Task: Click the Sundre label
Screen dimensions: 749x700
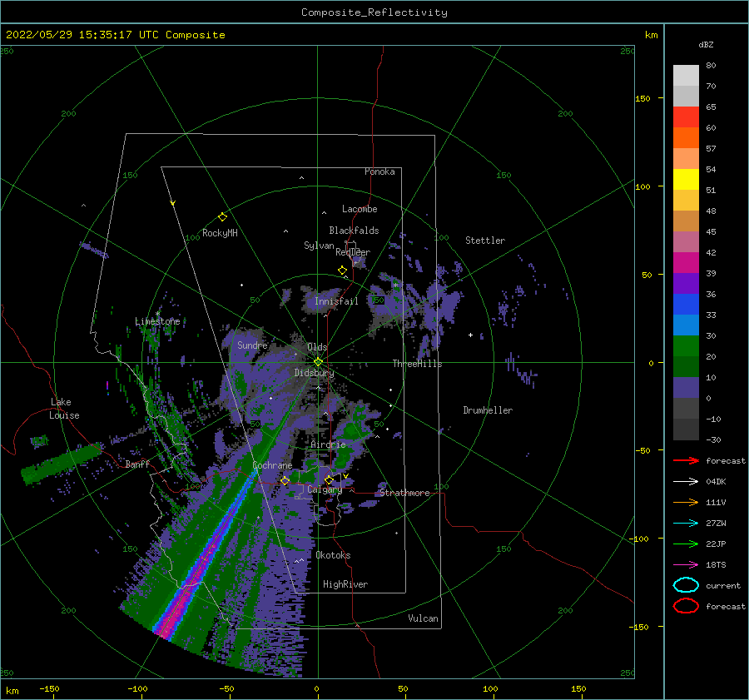Action: 252,345
